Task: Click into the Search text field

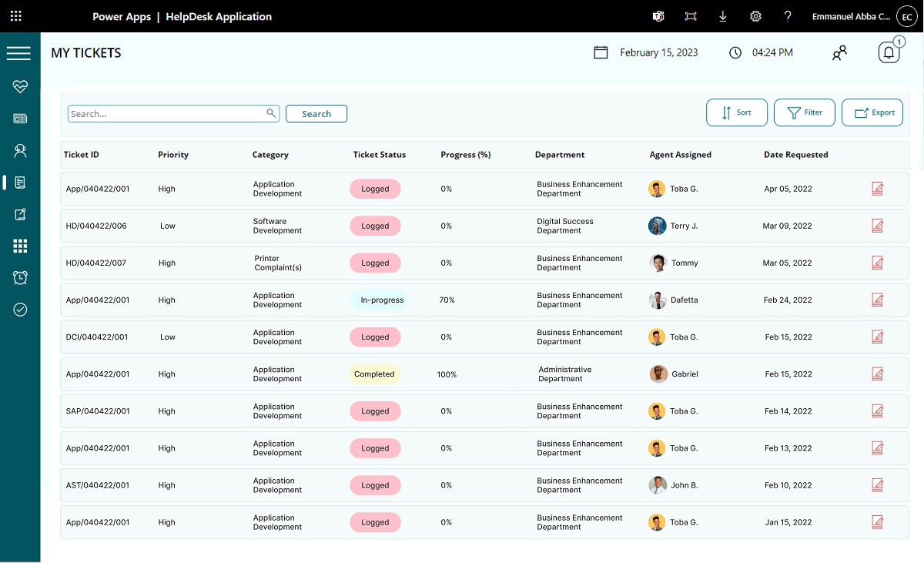Action: tap(166, 114)
